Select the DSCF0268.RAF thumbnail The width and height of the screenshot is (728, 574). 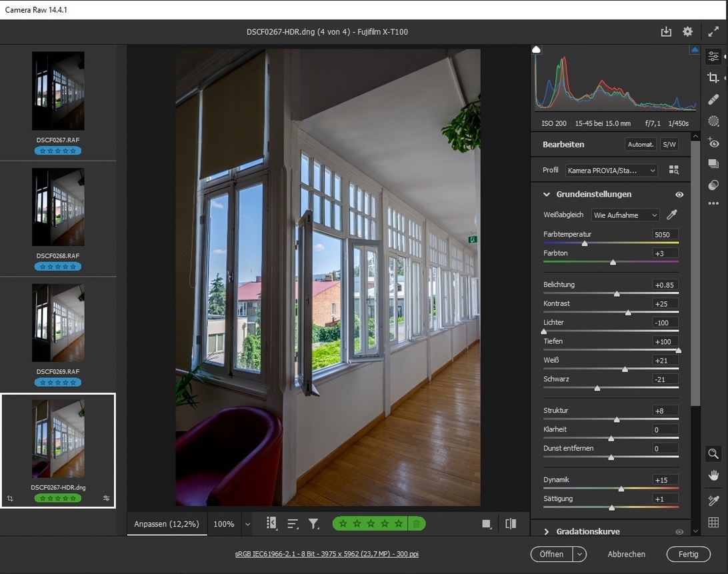58,208
